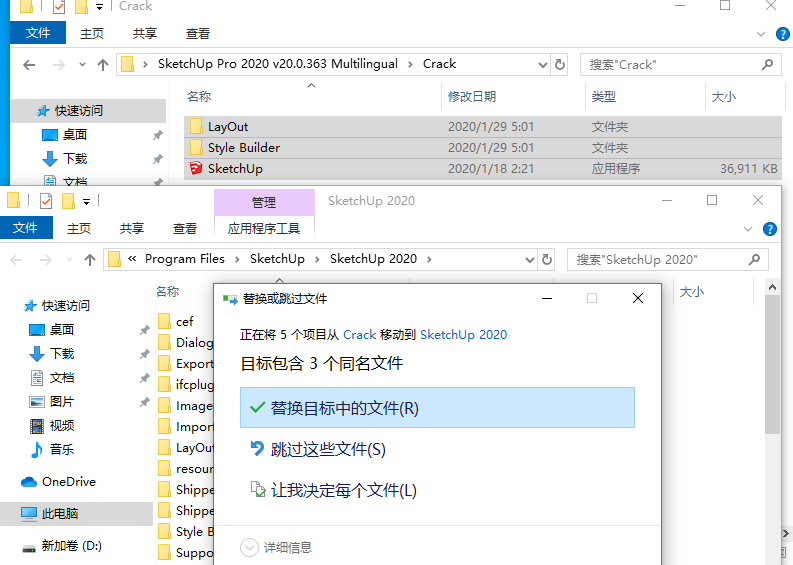Click SketchUp Pro 2020 v20.0.363 Multilingual breadcrumb

pyautogui.click(x=278, y=64)
